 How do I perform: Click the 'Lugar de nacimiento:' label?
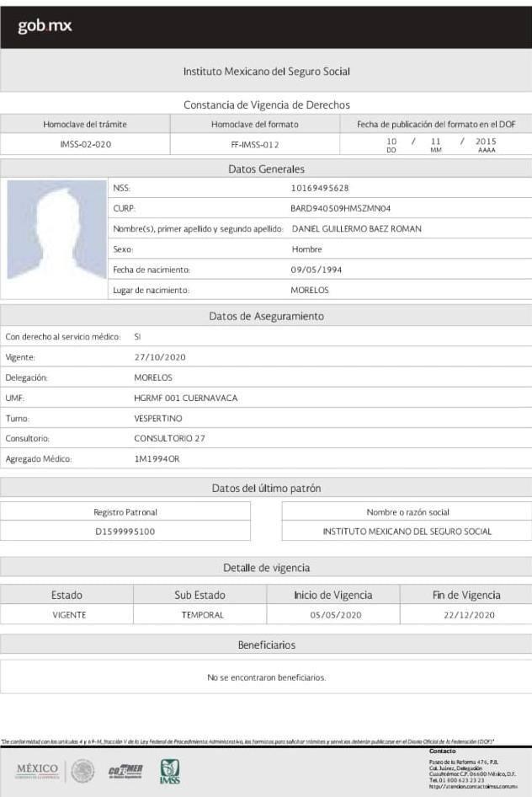pos(152,290)
